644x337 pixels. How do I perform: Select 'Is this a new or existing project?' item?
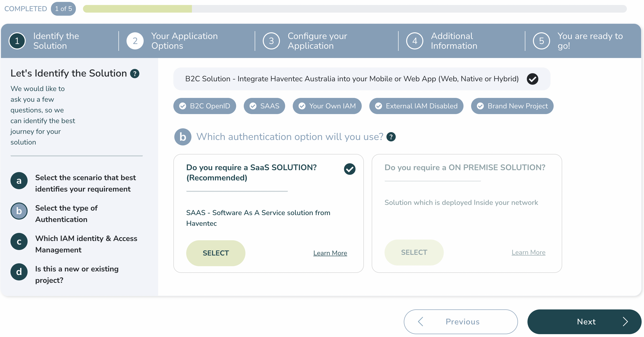pyautogui.click(x=77, y=274)
